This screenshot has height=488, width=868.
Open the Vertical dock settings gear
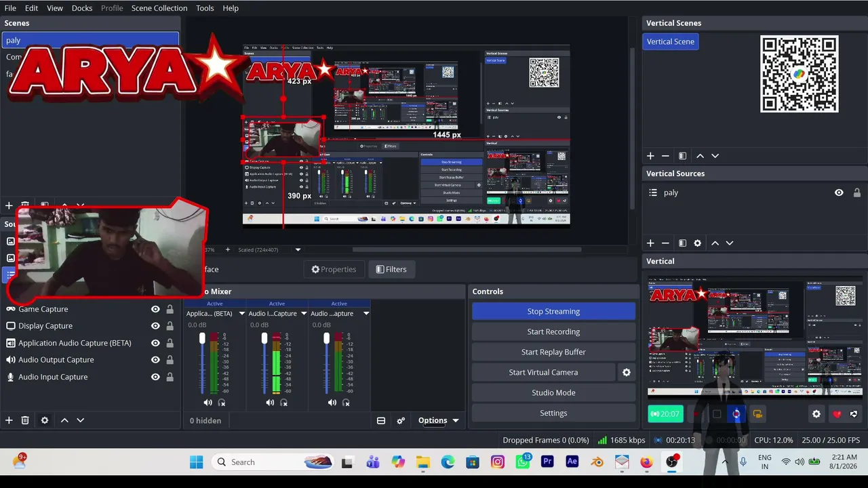pos(816,414)
